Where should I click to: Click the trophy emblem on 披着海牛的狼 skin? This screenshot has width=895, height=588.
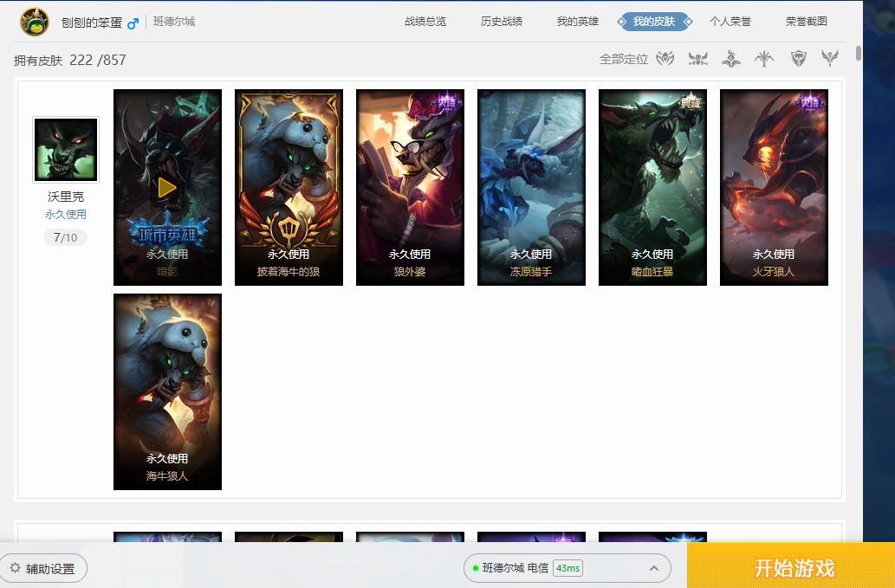pos(289,230)
